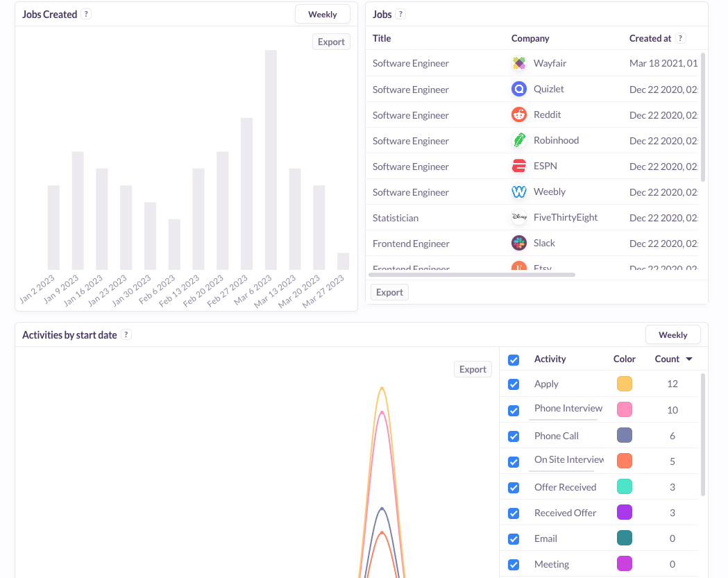
Task: Click the Phone Call slate color swatch
Action: tap(625, 436)
